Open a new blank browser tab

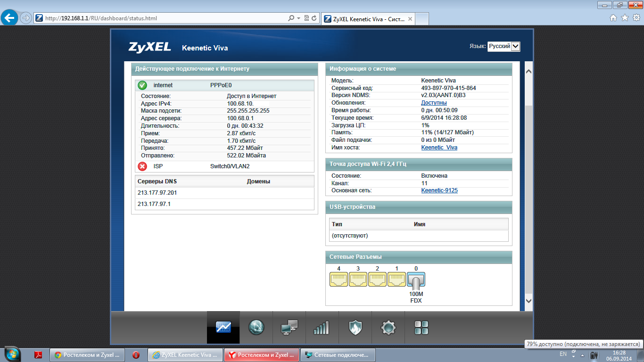(422, 19)
